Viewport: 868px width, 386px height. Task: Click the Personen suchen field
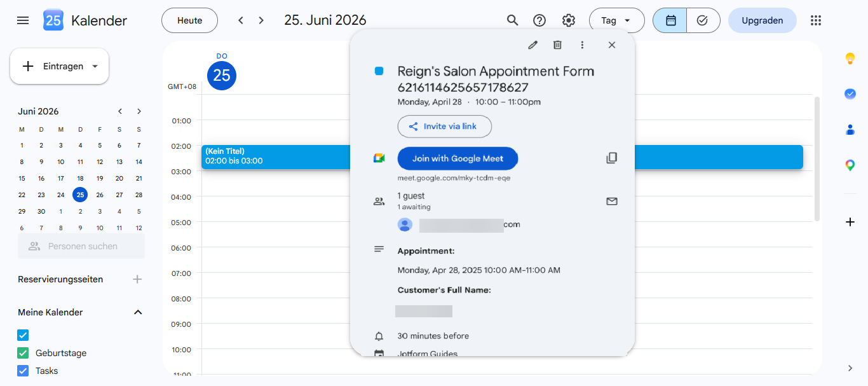[x=81, y=246]
